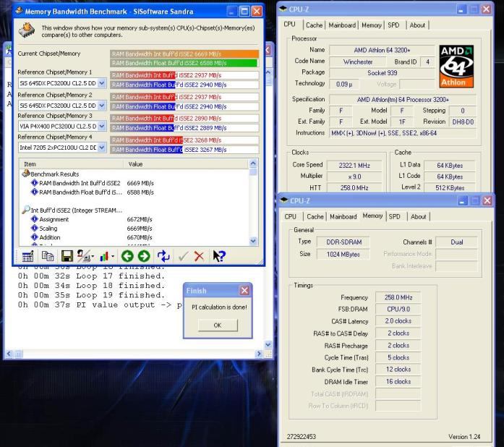Click the diamond icon beside Assignment
Viewport: 504px width, 447px height.
[35, 219]
